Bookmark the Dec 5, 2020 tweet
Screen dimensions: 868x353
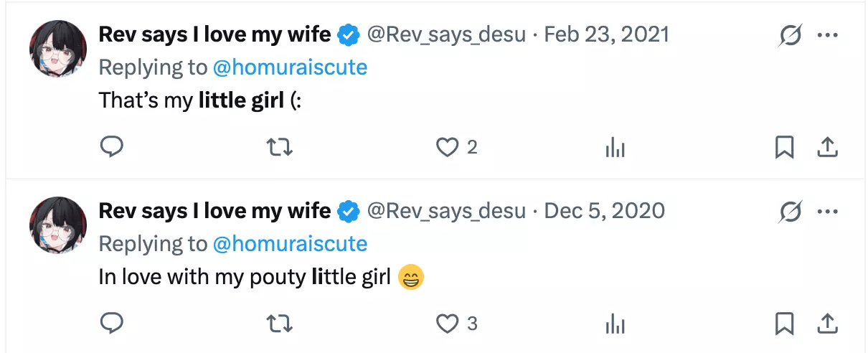(x=784, y=324)
